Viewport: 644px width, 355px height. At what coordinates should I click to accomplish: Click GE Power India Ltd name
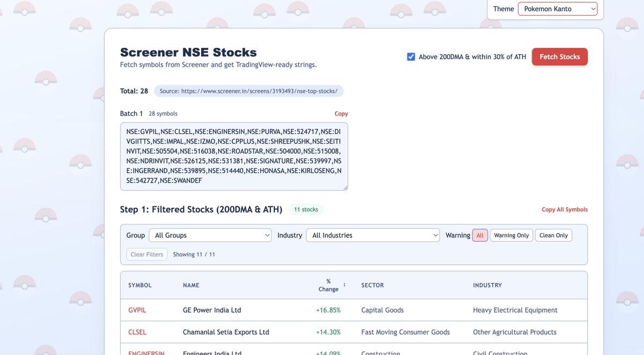212,310
